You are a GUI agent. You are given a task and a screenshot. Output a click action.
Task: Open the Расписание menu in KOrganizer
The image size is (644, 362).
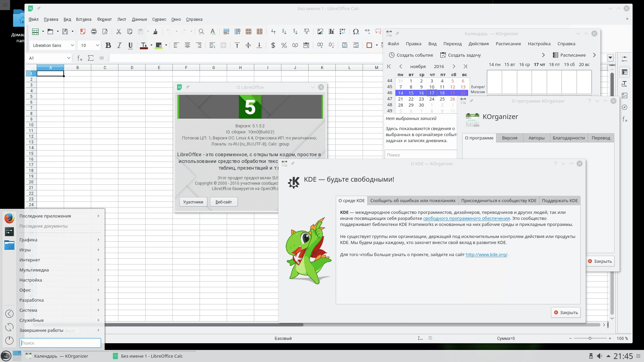(x=508, y=44)
